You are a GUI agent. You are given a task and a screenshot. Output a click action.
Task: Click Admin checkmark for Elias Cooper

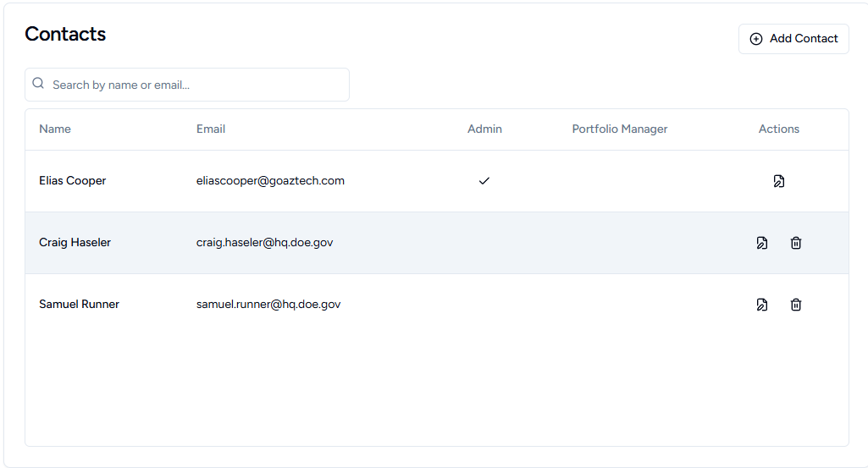pyautogui.click(x=484, y=181)
